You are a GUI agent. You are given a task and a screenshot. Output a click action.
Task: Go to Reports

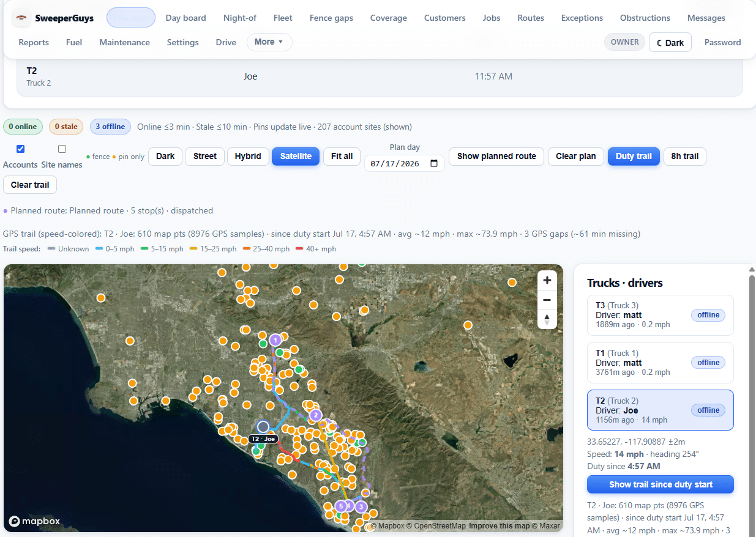pos(34,42)
